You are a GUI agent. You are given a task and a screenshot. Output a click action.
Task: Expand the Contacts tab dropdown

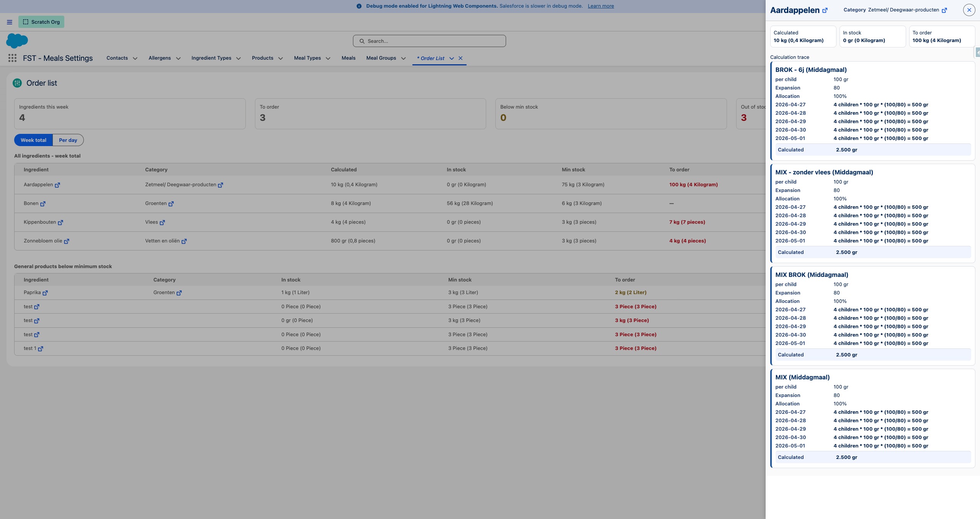135,59
